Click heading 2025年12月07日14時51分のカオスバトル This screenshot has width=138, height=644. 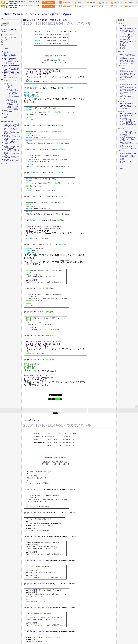(x=57, y=425)
